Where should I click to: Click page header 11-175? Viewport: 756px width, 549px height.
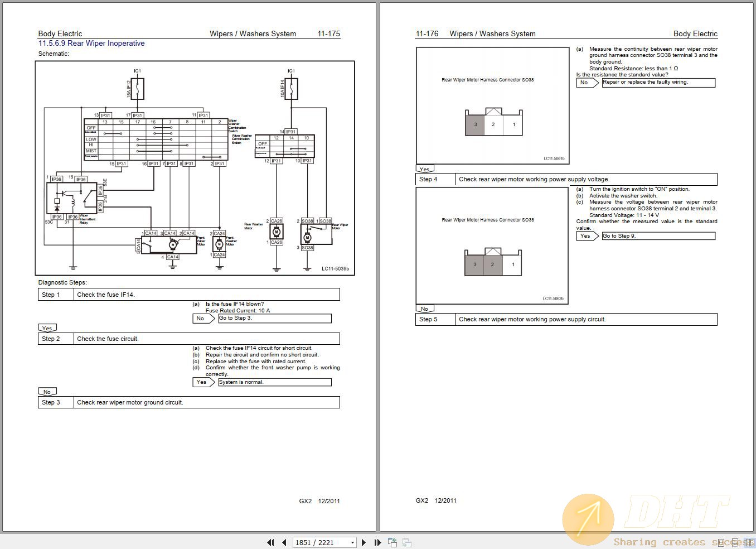pyautogui.click(x=329, y=33)
